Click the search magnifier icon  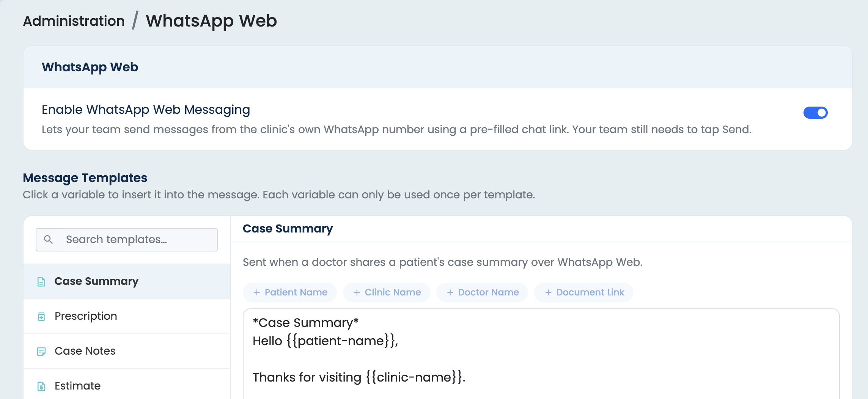pos(48,240)
